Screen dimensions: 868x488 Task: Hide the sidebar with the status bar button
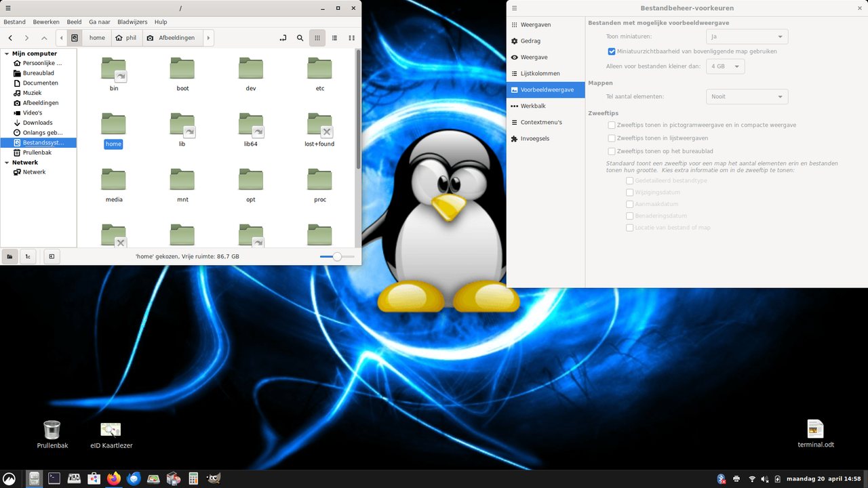[x=52, y=256]
